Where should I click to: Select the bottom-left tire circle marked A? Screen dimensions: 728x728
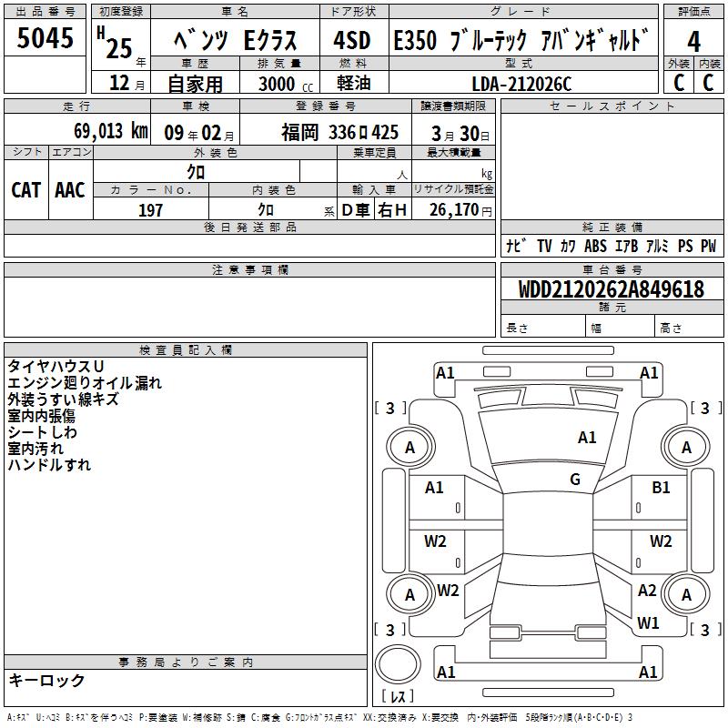pos(409,595)
